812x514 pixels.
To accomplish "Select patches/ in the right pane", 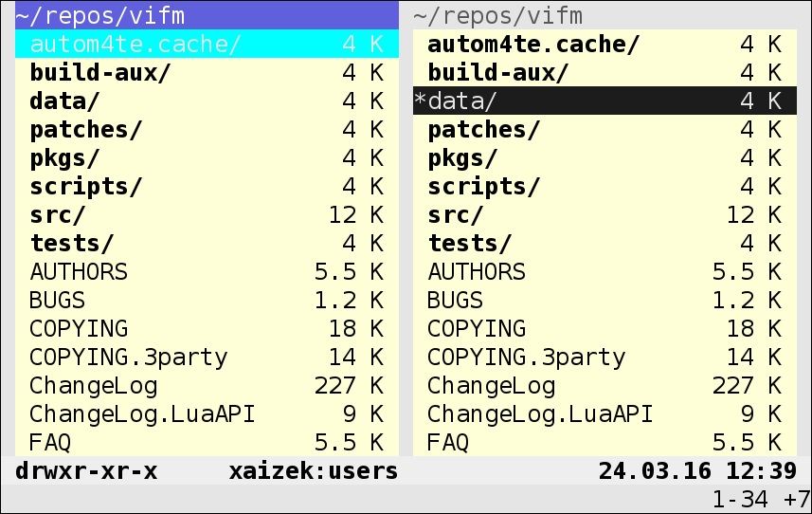I will 604,129.
